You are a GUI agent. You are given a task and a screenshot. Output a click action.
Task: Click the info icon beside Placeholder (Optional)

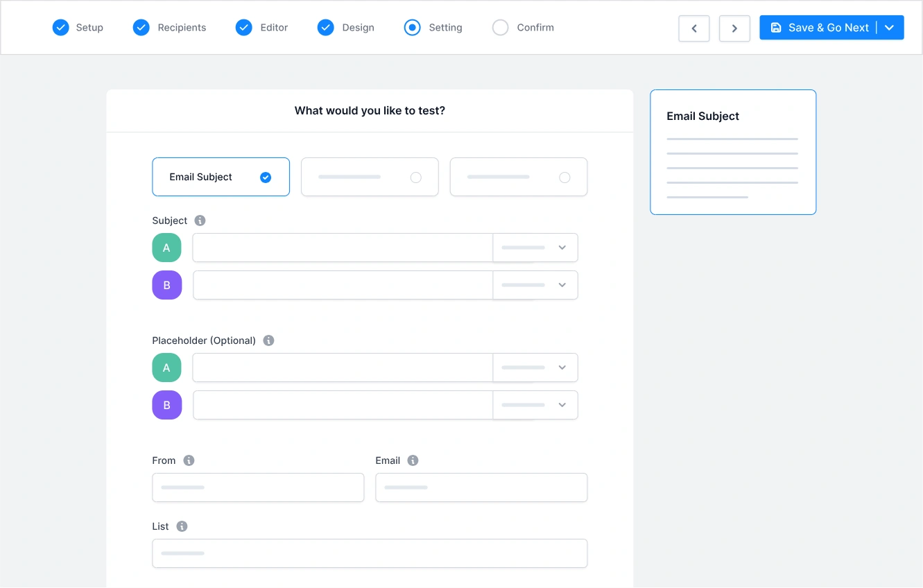click(268, 340)
